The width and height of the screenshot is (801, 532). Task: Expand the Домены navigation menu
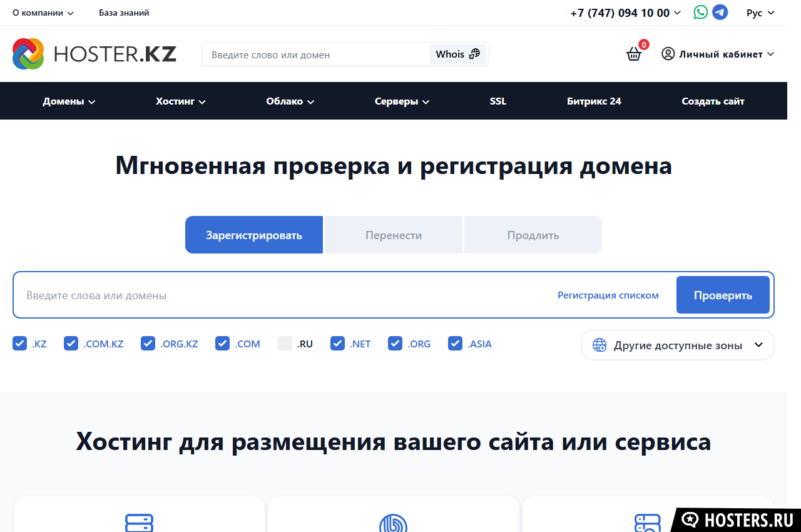click(69, 101)
